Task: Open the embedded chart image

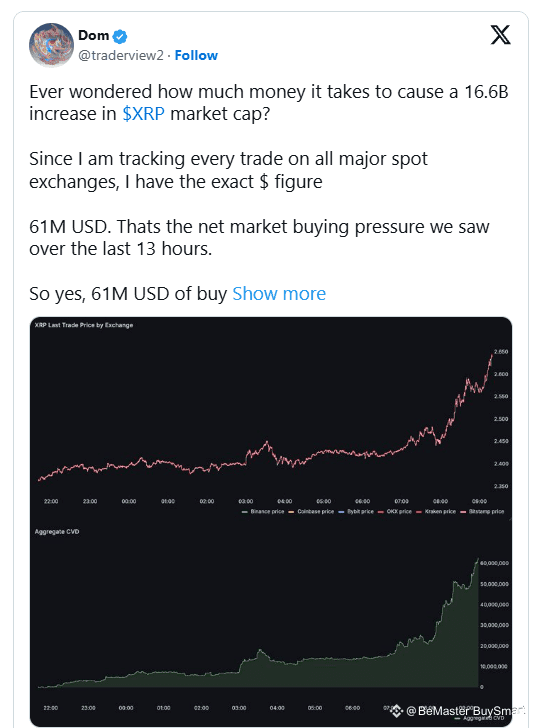Action: point(271,521)
